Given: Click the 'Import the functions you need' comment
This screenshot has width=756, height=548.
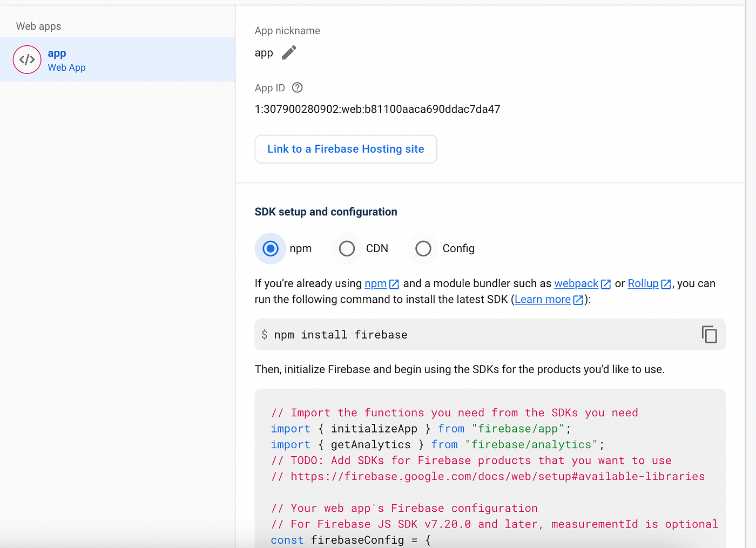Looking at the screenshot, I should [x=454, y=412].
